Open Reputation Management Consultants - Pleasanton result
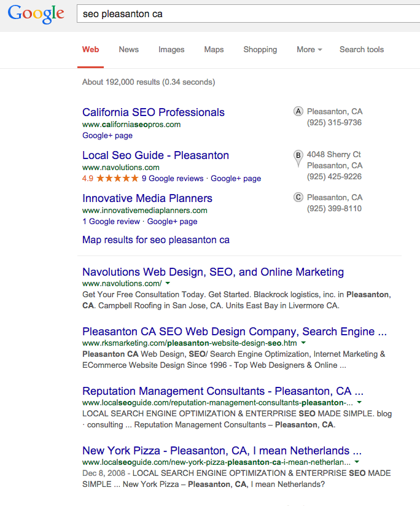The height and width of the screenshot is (506, 420). [223, 391]
